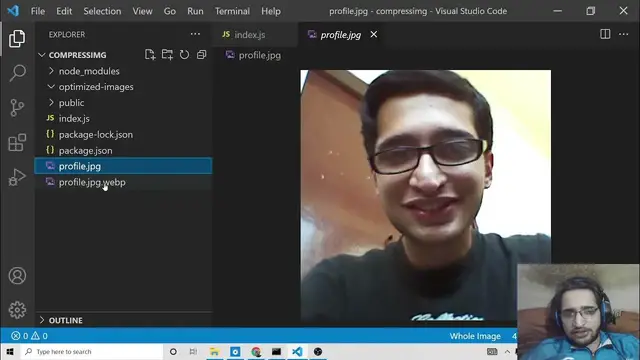640x360 pixels.
Task: Click the VS Code logo icon
Action: pos(13,11)
